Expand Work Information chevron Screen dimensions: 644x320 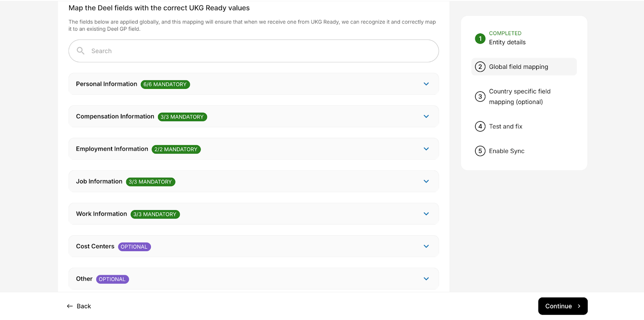click(426, 214)
